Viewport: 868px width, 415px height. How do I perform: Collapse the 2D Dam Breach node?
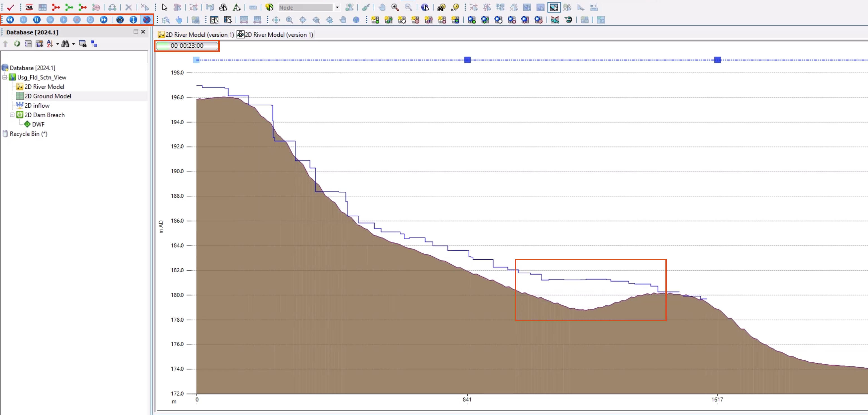[x=12, y=115]
